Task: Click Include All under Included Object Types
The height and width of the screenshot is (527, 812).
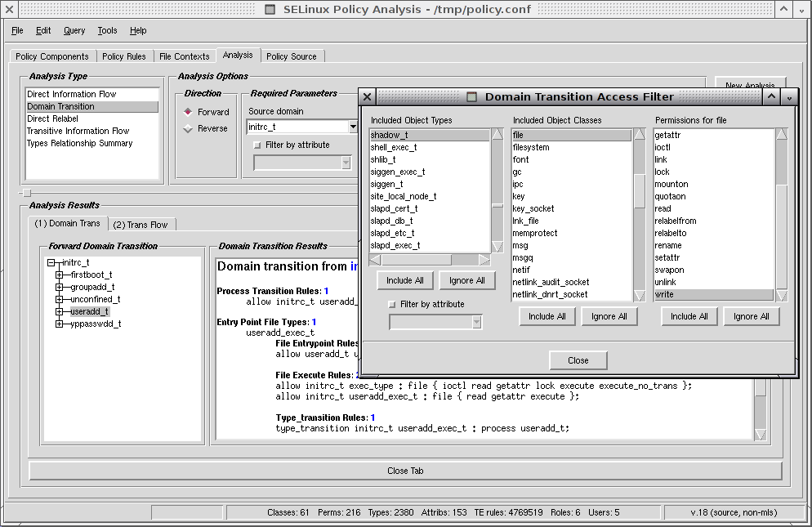Action: click(405, 280)
